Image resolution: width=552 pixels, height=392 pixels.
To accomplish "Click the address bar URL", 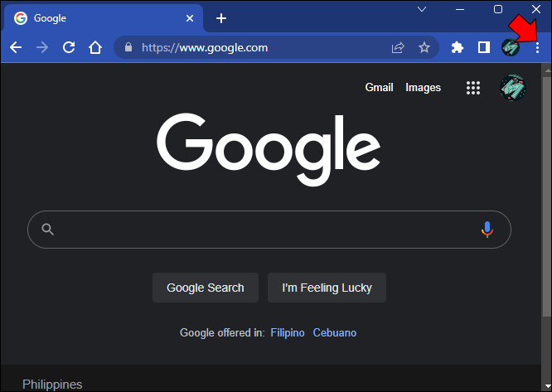I will pyautogui.click(x=205, y=47).
